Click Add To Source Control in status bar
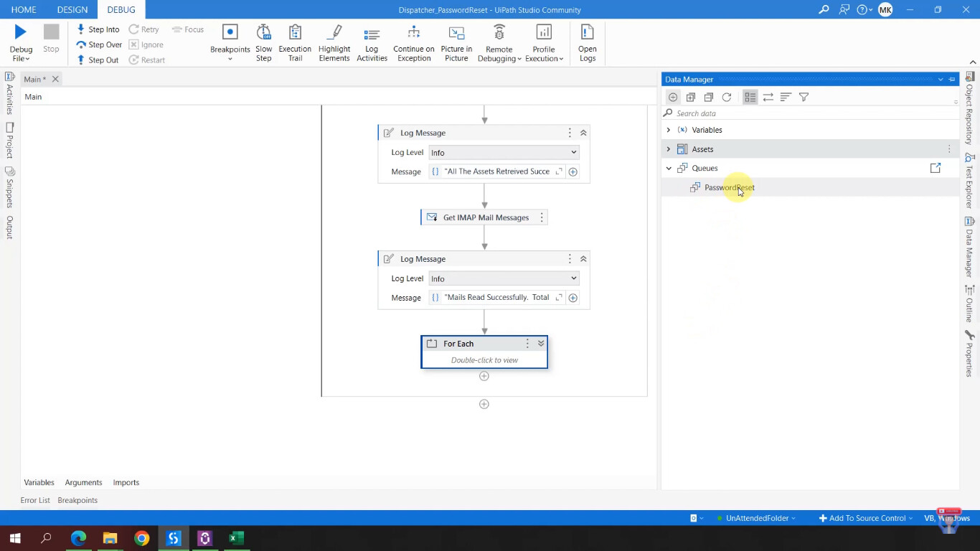 click(864, 517)
